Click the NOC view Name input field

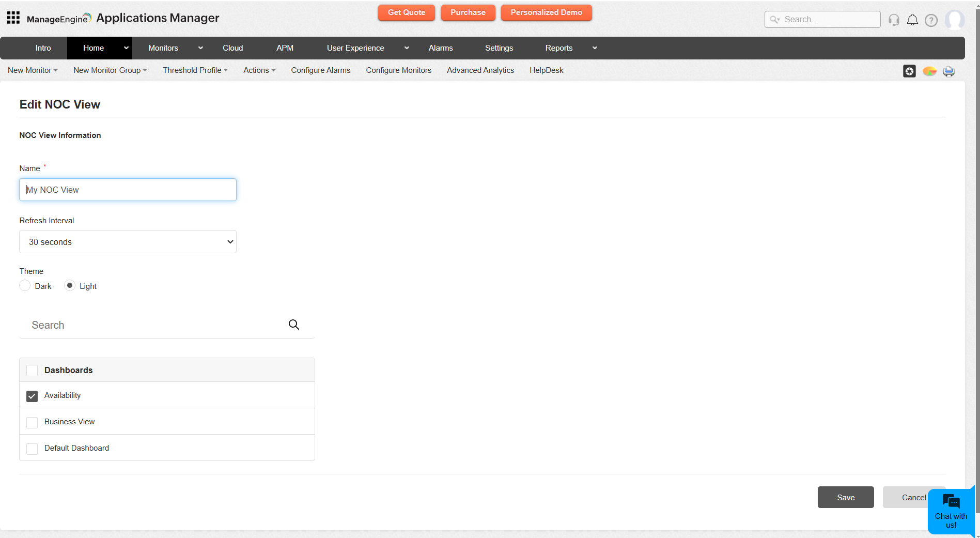click(128, 190)
